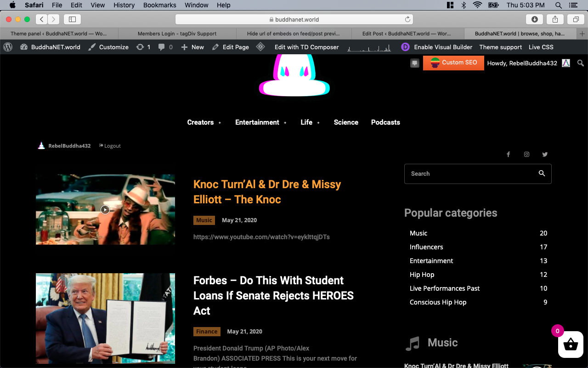Open the Science menu item
The height and width of the screenshot is (368, 588).
(x=346, y=122)
